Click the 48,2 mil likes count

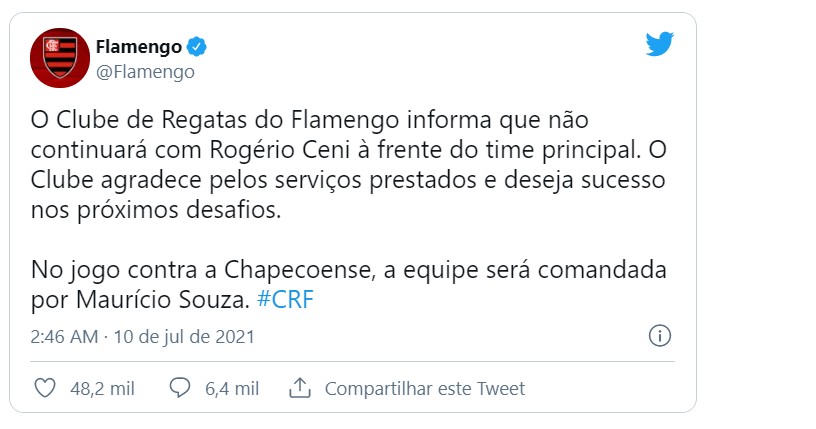tap(102, 388)
